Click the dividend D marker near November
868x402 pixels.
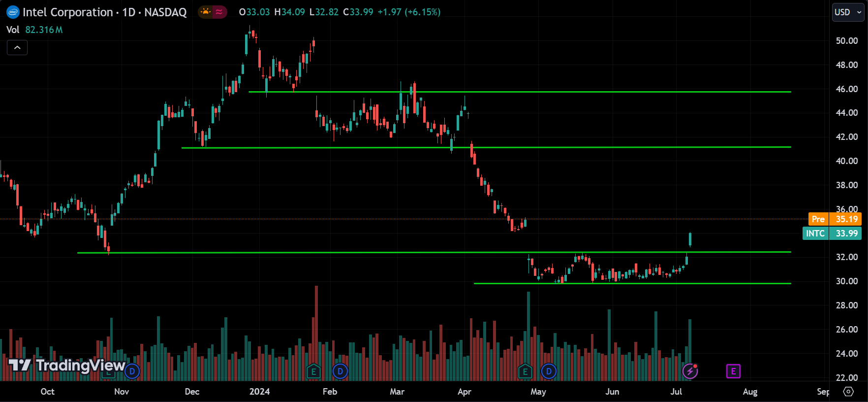[132, 371]
